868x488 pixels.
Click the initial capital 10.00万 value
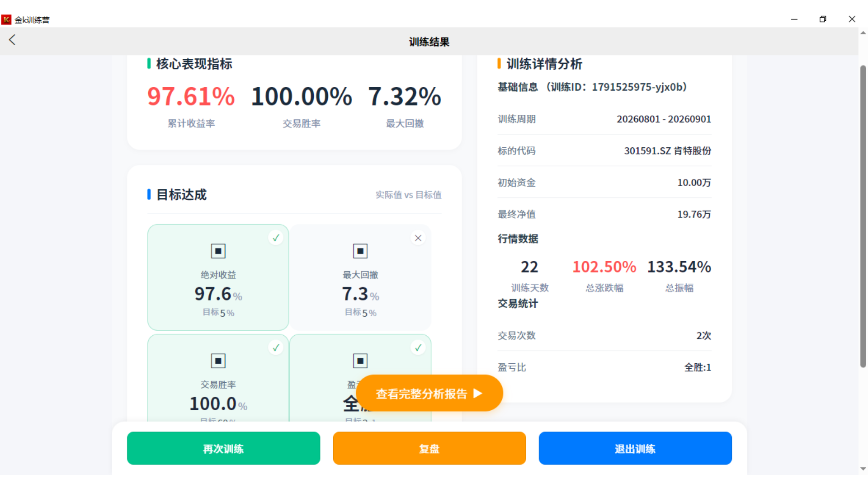click(x=694, y=183)
